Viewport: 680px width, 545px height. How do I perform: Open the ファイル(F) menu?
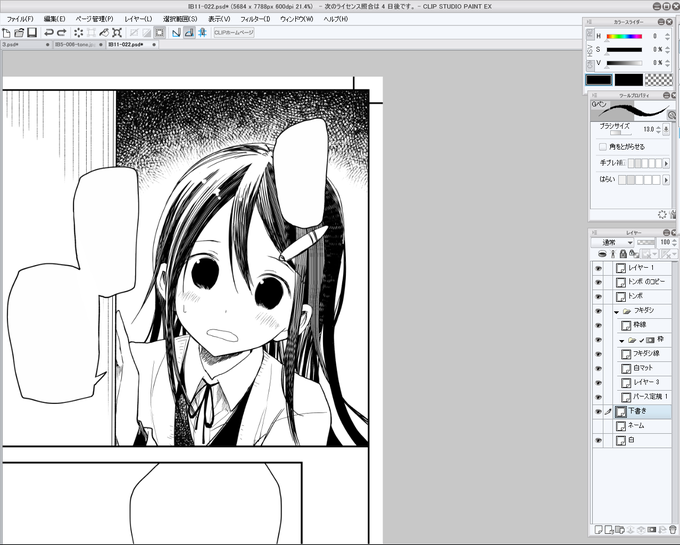tap(20, 19)
